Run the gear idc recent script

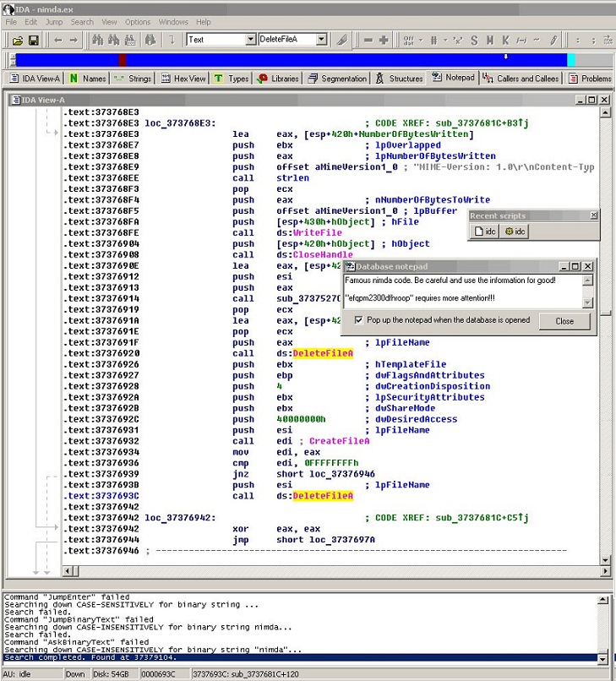coord(515,232)
